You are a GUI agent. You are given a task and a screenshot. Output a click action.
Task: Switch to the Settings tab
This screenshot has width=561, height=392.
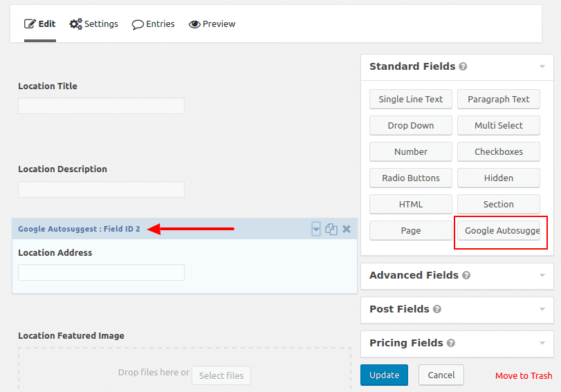click(x=94, y=24)
